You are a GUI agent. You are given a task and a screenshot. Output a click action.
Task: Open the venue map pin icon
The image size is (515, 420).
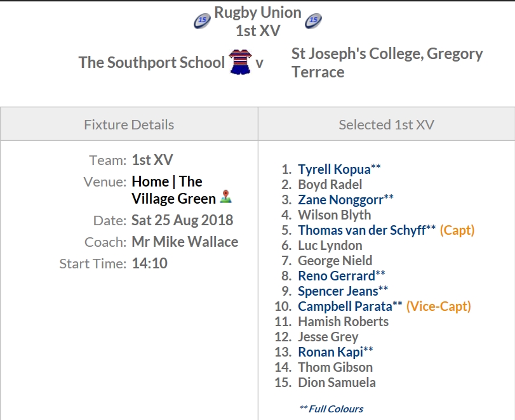pyautogui.click(x=225, y=197)
